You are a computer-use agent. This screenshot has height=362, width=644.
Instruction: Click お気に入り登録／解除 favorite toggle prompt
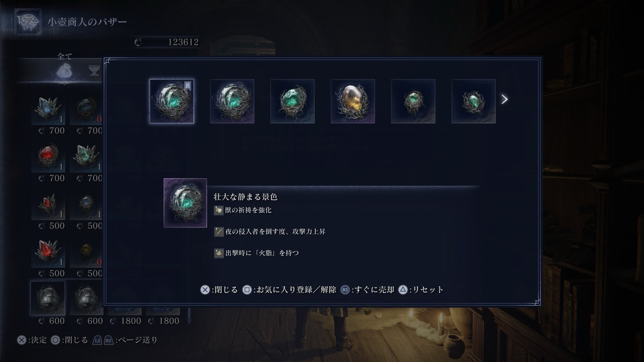coord(290,289)
